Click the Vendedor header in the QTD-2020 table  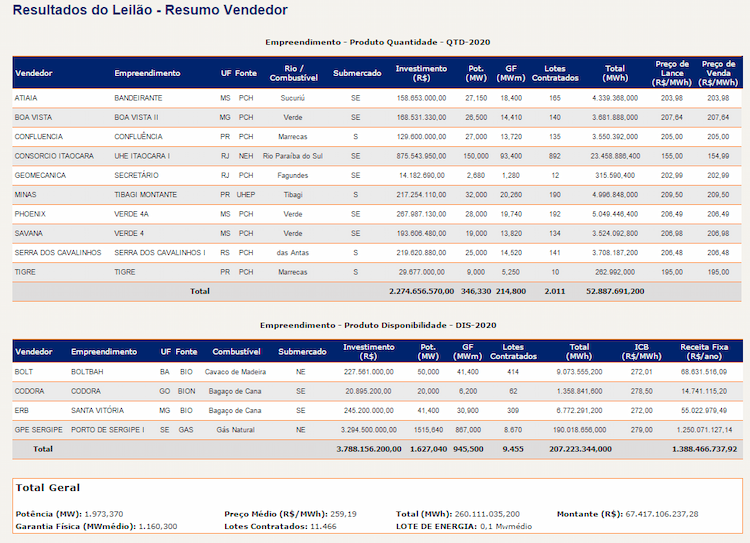tap(33, 73)
